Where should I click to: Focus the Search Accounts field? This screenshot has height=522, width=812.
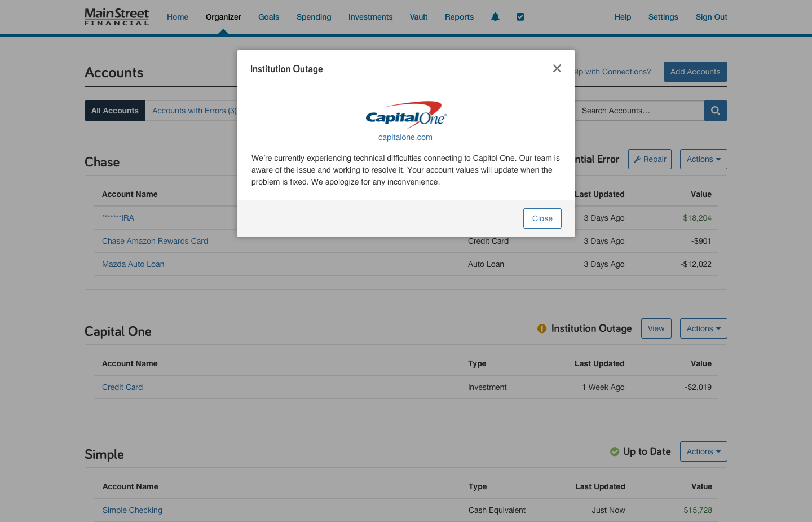tap(639, 111)
